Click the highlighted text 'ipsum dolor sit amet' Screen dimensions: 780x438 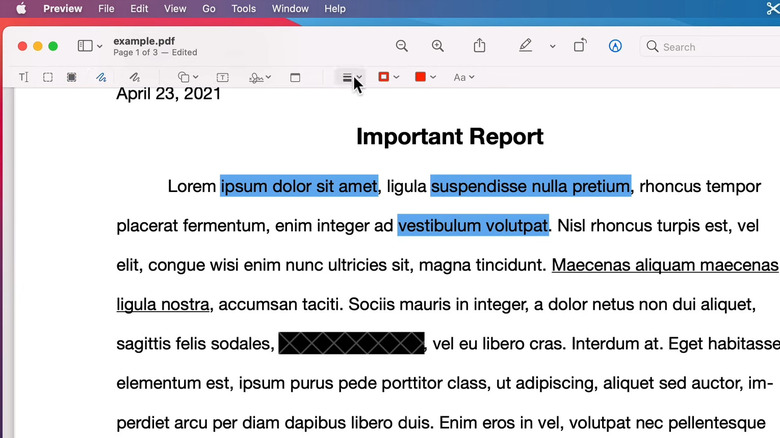(299, 186)
